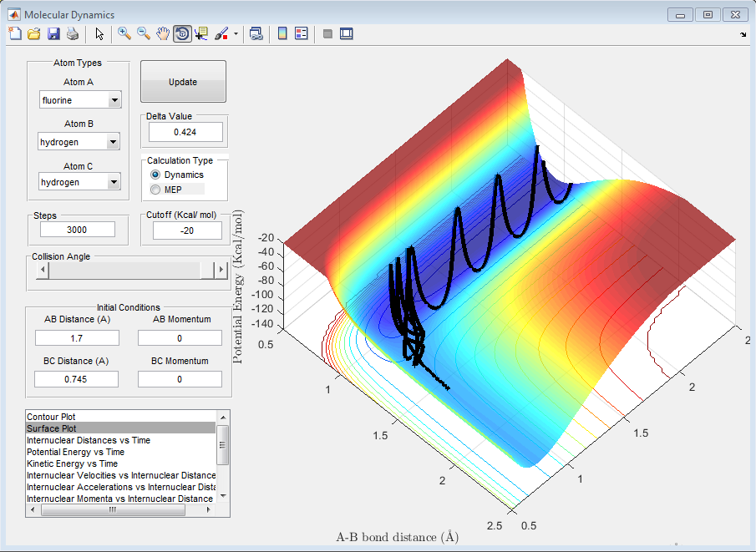The height and width of the screenshot is (552, 756).
Task: Activate the Pan hand tool
Action: pos(163,34)
